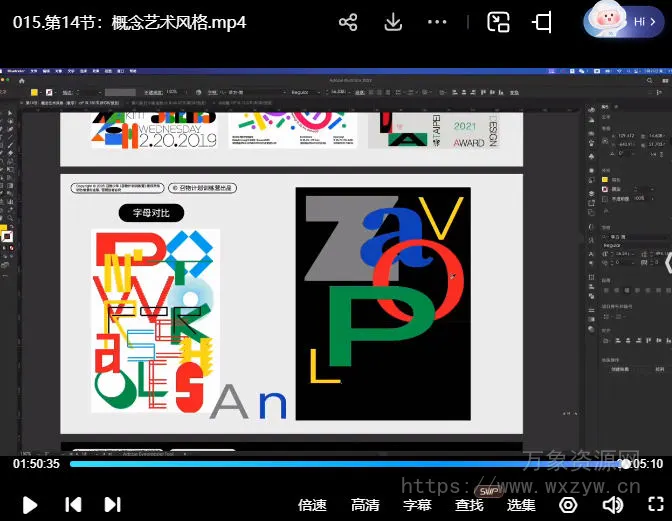Enter fullscreen mode
Image resolution: width=672 pixels, height=521 pixels.
(x=654, y=505)
